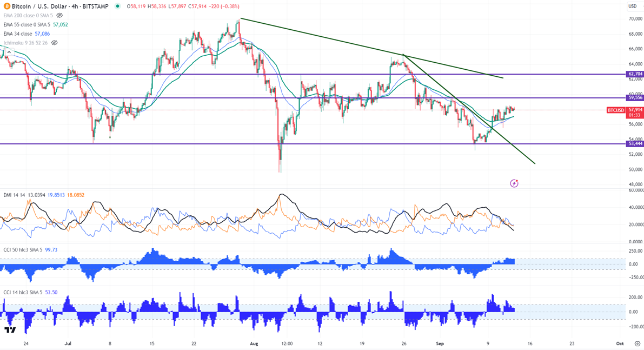Select the CCI 14 indicator label
The width and height of the screenshot is (644, 350).
(22, 292)
